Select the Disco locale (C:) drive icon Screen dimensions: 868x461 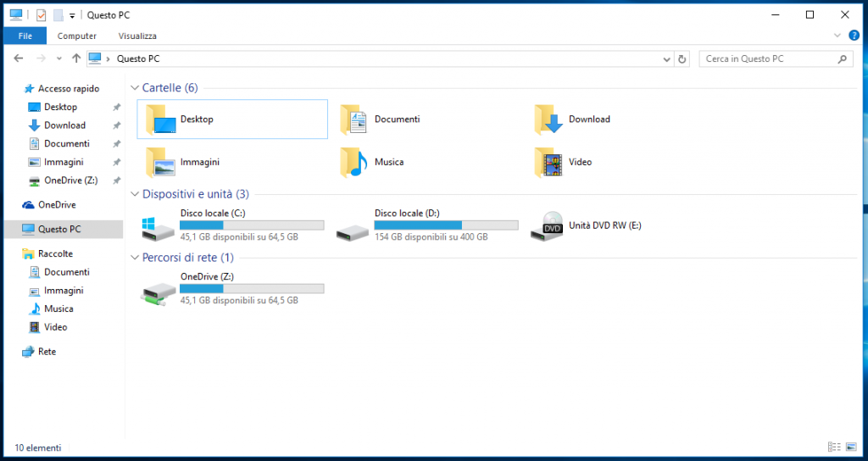(159, 227)
